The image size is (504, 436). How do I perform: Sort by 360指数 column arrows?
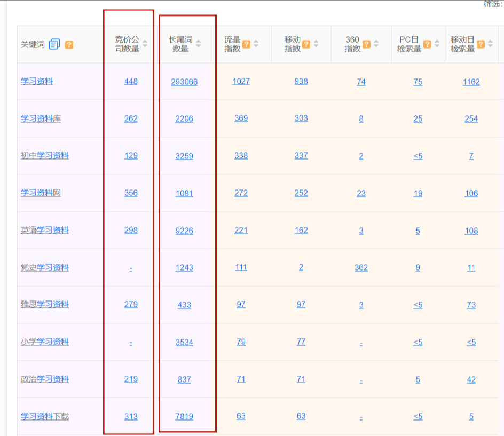[376, 44]
